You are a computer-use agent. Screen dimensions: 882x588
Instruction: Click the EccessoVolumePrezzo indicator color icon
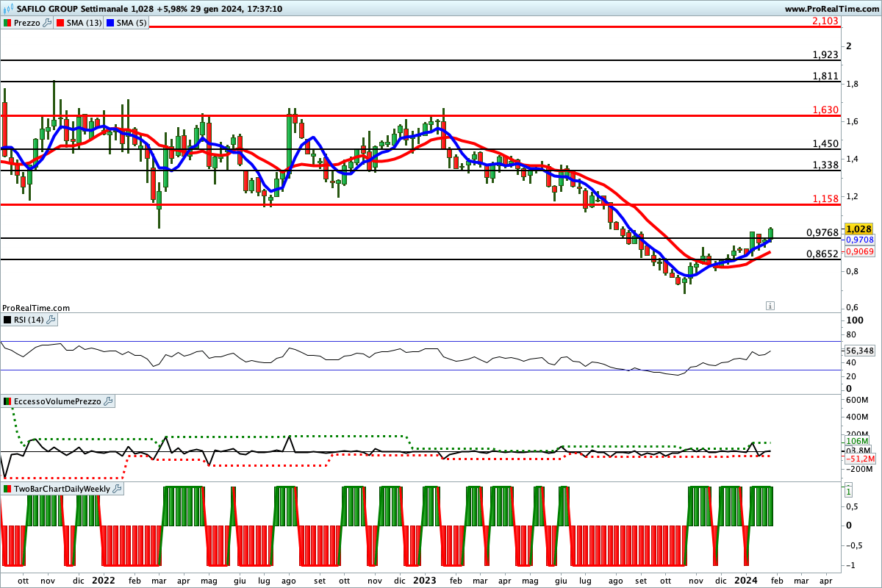(8, 401)
